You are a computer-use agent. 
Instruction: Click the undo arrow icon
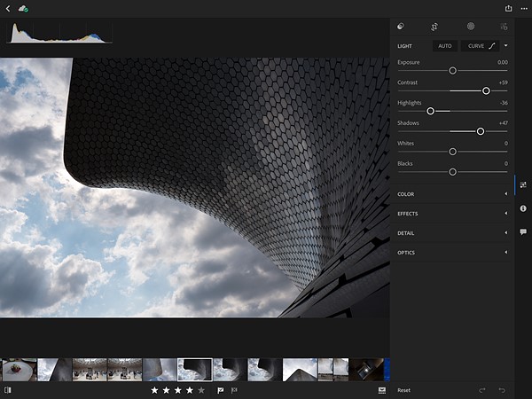[x=502, y=390]
